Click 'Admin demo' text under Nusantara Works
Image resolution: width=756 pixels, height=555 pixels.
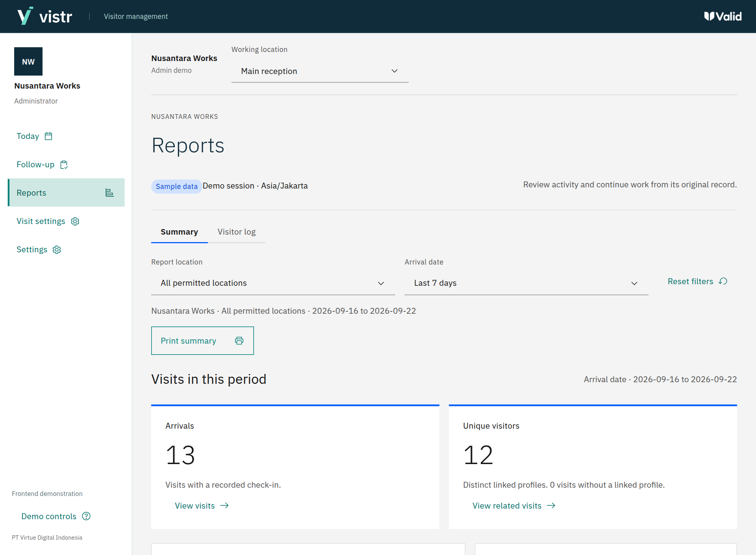(171, 70)
